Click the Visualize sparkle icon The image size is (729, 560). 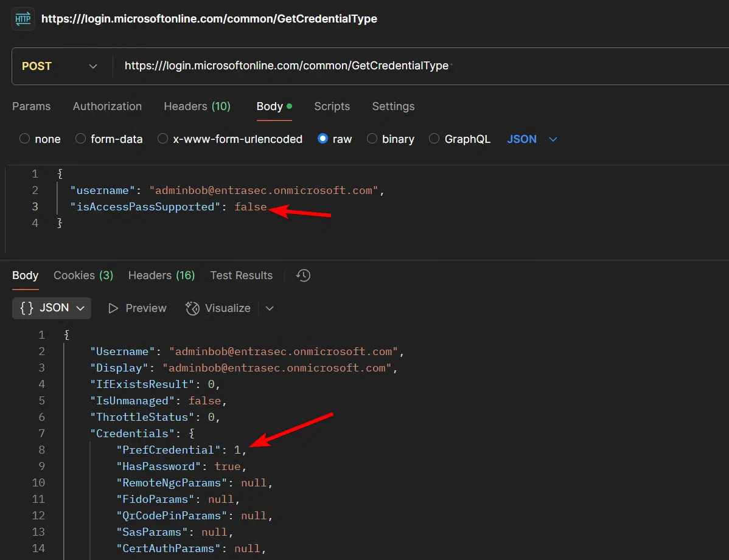192,309
